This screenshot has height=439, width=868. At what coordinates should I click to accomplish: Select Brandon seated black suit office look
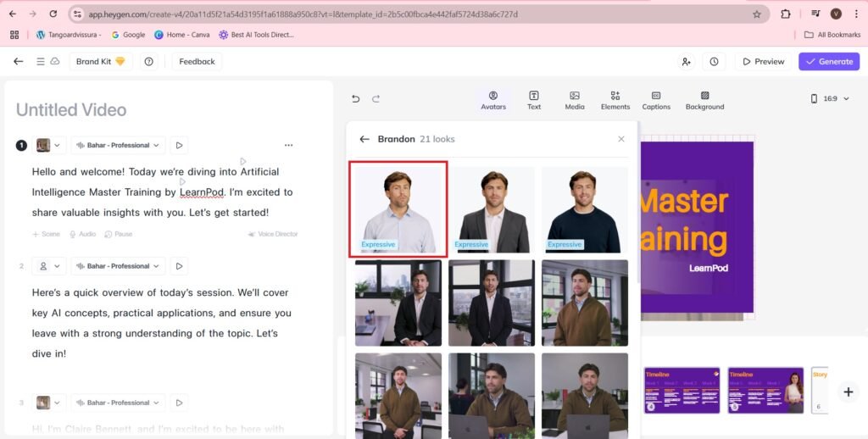point(398,303)
